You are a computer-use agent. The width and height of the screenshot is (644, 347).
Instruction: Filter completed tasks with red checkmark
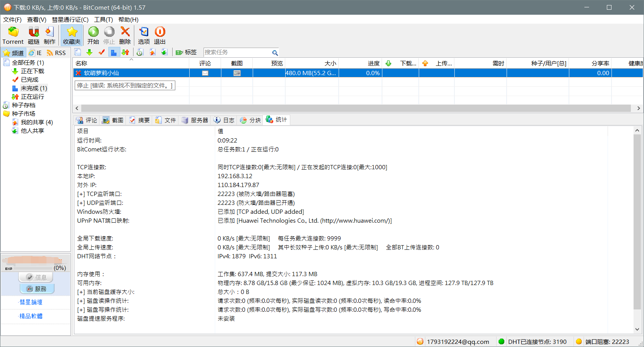101,52
